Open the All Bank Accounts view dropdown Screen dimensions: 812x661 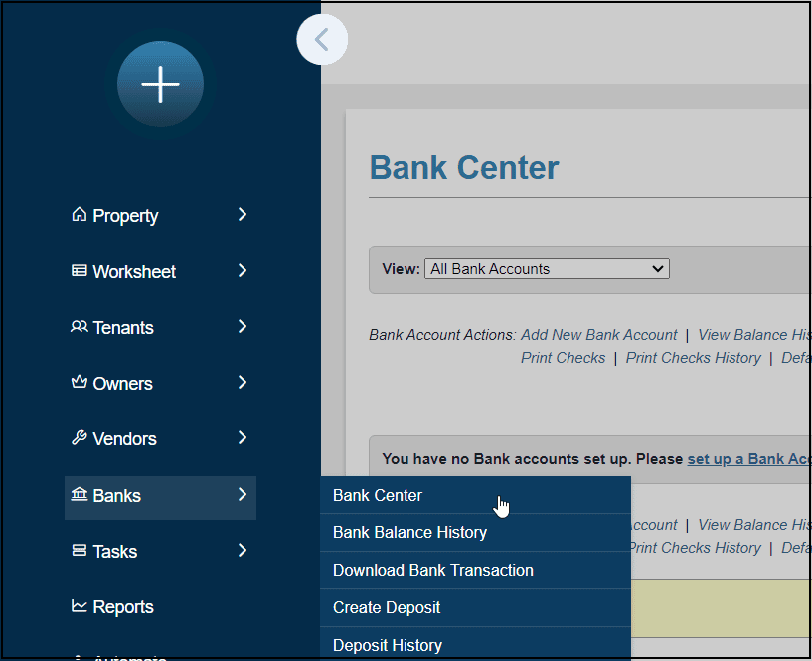click(547, 269)
